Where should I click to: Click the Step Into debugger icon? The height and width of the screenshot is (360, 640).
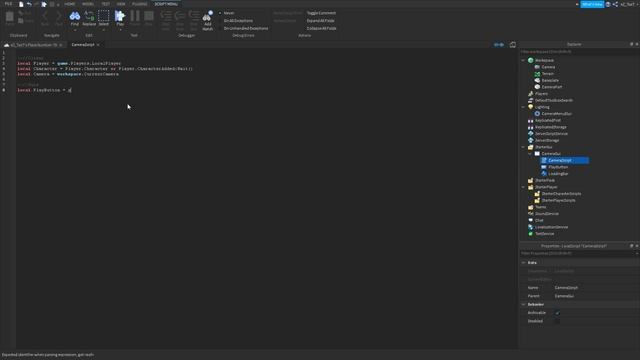[166, 16]
